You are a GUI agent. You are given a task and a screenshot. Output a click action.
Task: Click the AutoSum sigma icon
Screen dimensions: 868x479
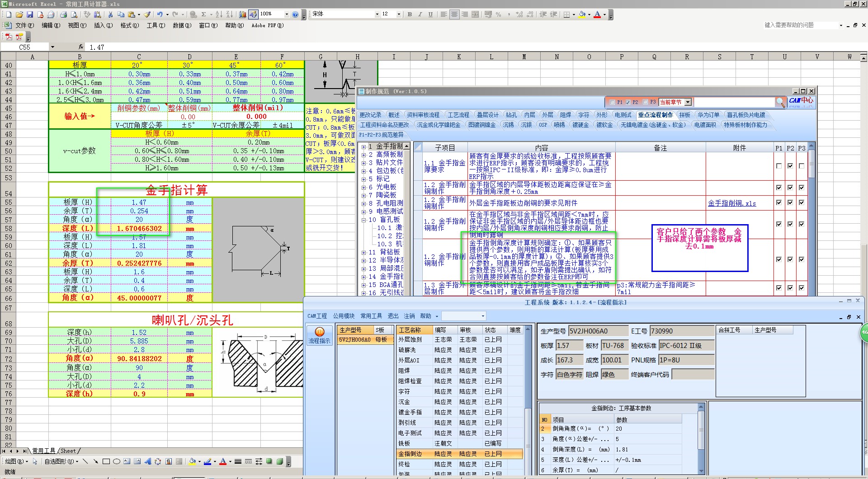click(203, 14)
